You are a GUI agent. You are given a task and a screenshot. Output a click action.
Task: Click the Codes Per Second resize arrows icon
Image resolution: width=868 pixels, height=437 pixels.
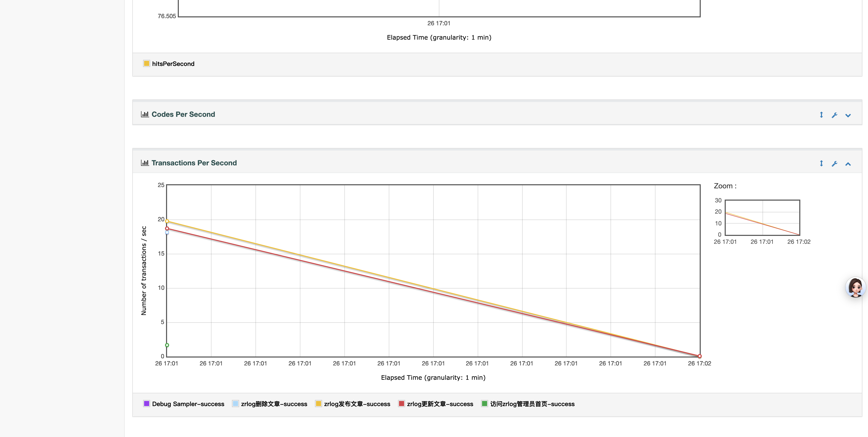pos(821,115)
